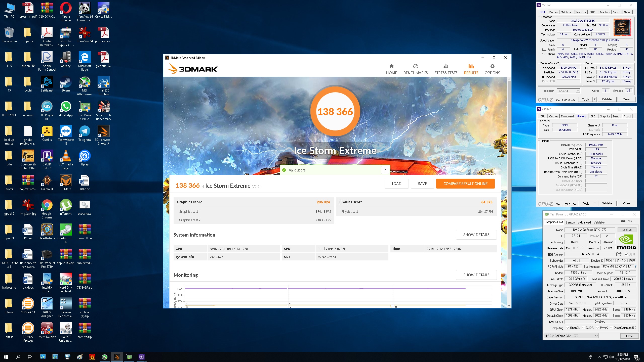
Task: Open Telegram desktop icon
Action: [x=85, y=133]
